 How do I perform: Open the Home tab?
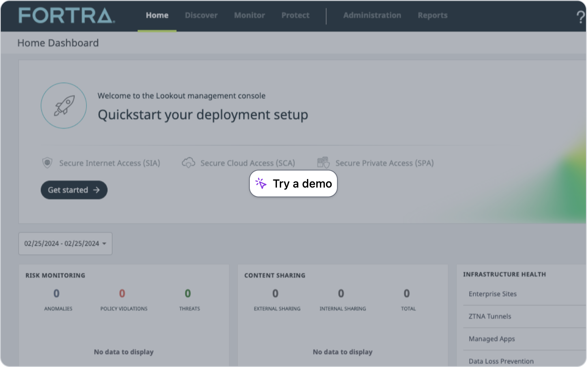pos(157,15)
